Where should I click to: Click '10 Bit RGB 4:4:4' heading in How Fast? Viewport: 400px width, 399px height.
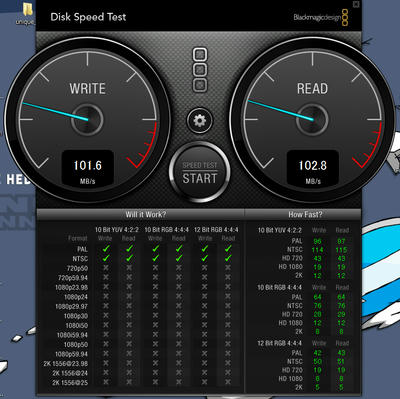click(279, 287)
